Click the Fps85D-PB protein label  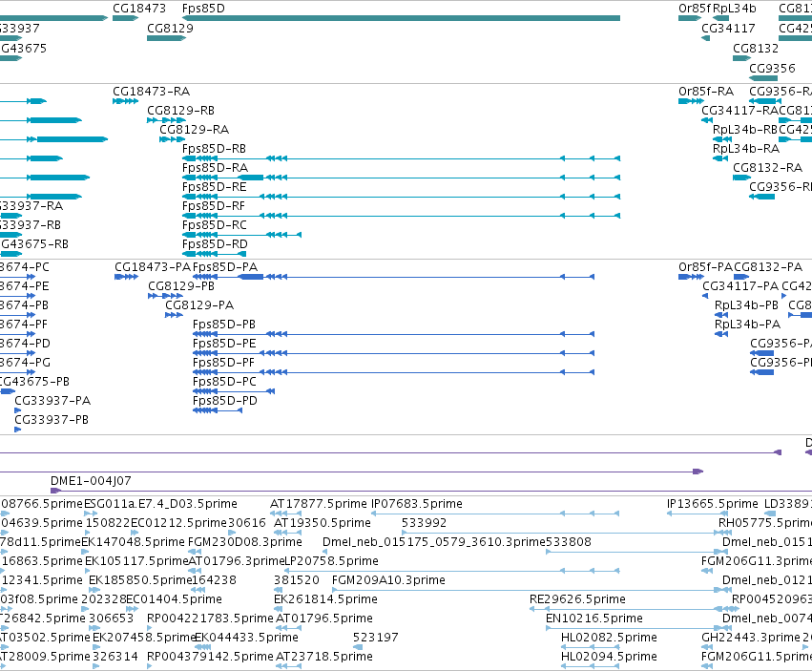(x=223, y=325)
